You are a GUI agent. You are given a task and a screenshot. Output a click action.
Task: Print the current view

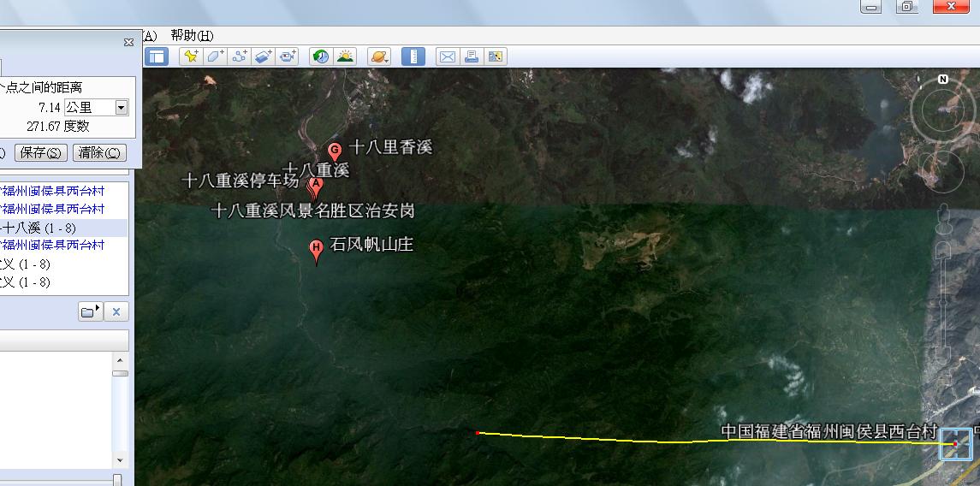click(471, 56)
